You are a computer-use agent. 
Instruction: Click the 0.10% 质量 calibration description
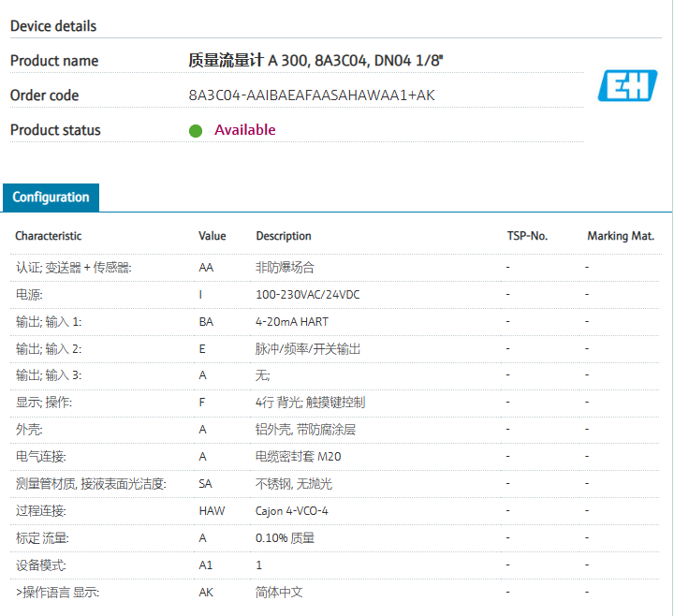286,538
